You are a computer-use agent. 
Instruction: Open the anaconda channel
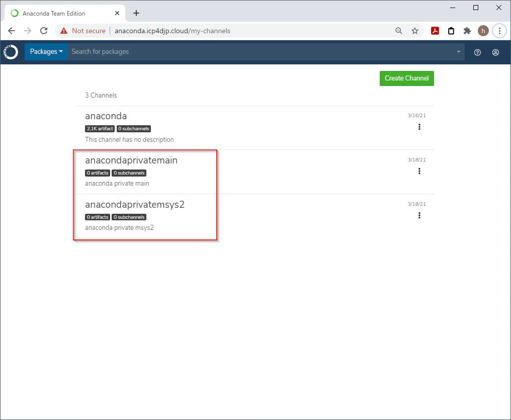[x=106, y=116]
